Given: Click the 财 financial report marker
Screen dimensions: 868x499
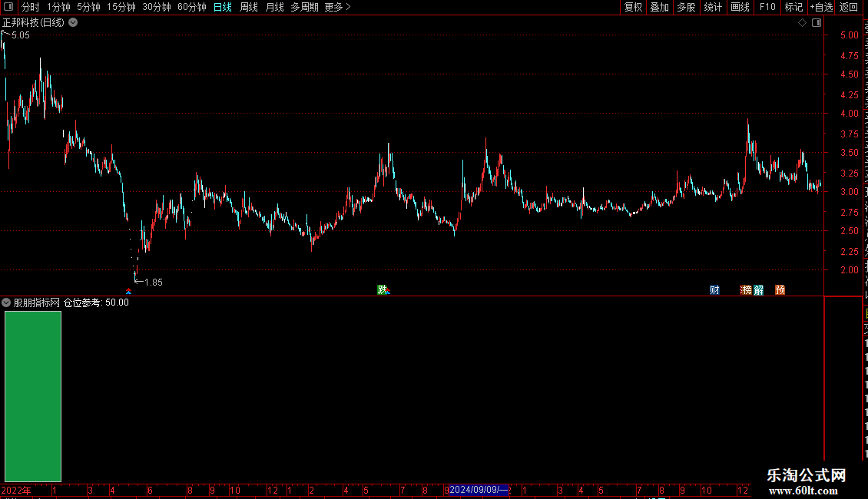Looking at the screenshot, I should point(714,290).
